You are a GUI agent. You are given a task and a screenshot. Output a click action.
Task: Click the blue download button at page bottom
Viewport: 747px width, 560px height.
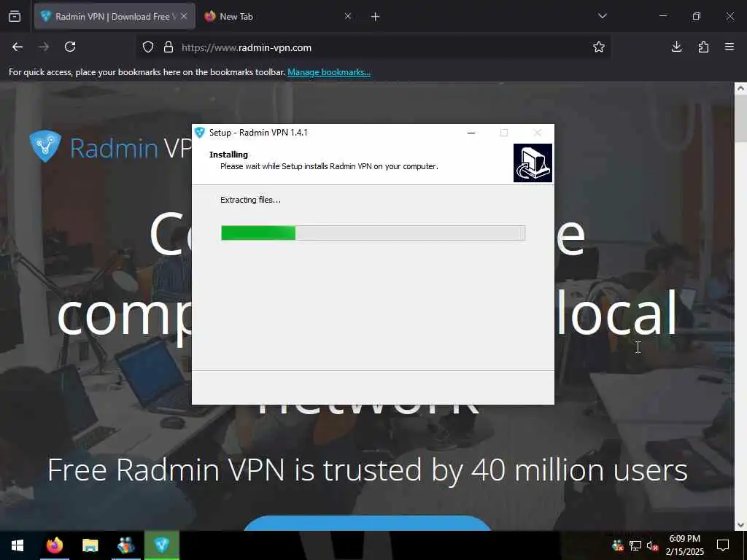point(367,523)
